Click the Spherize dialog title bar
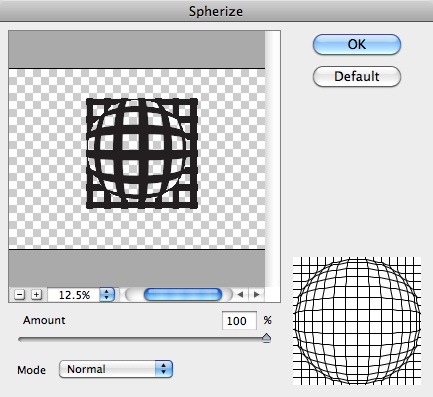Image resolution: width=433 pixels, height=397 pixels. pyautogui.click(x=216, y=11)
